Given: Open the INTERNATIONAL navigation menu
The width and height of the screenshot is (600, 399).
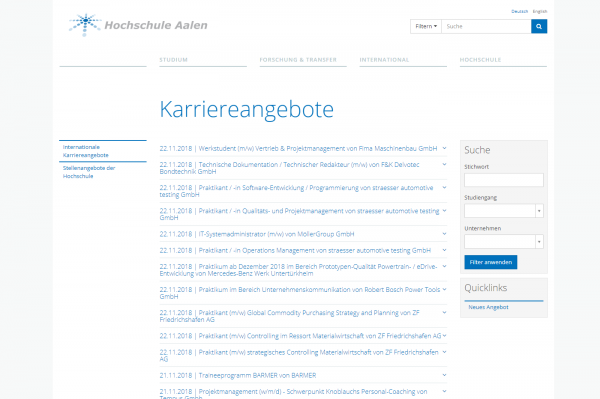Looking at the screenshot, I should [x=384, y=60].
